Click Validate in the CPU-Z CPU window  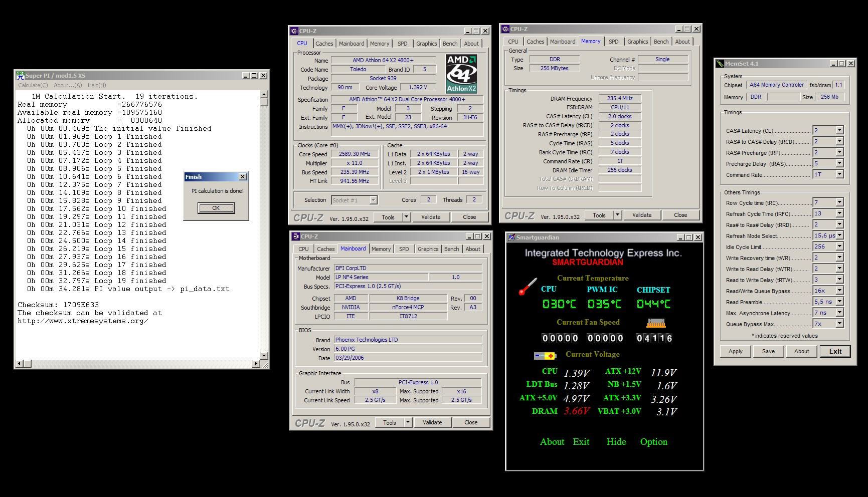[431, 217]
